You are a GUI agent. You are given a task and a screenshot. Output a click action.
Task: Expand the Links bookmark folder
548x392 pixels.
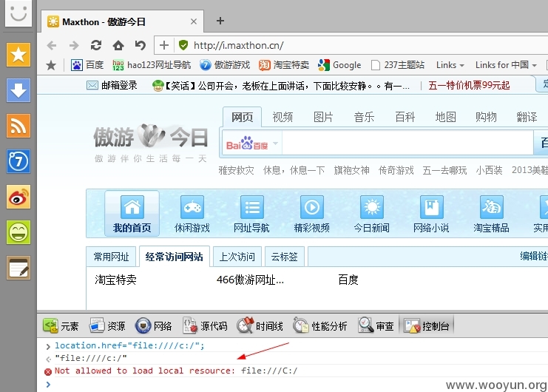(450, 65)
